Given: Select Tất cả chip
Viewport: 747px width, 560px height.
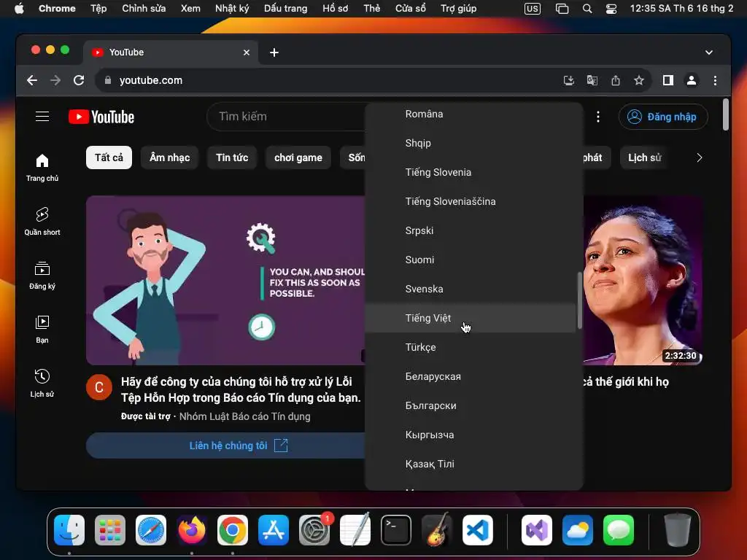Looking at the screenshot, I should 109,157.
